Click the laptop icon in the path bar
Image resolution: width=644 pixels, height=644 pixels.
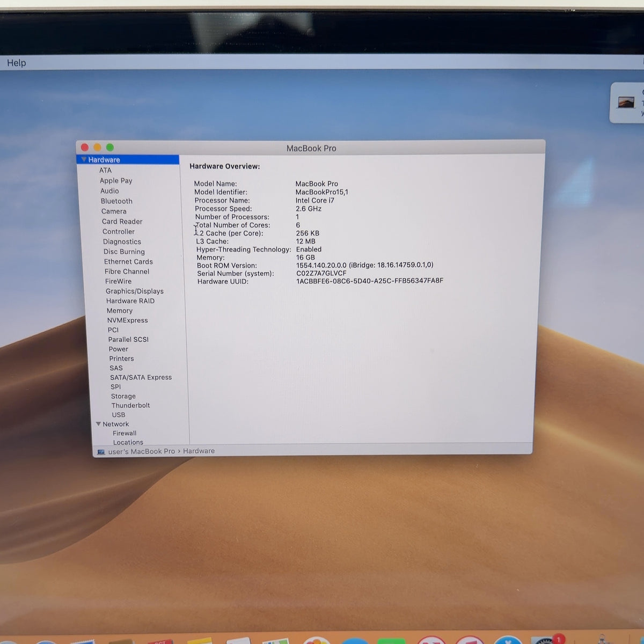[x=101, y=452]
